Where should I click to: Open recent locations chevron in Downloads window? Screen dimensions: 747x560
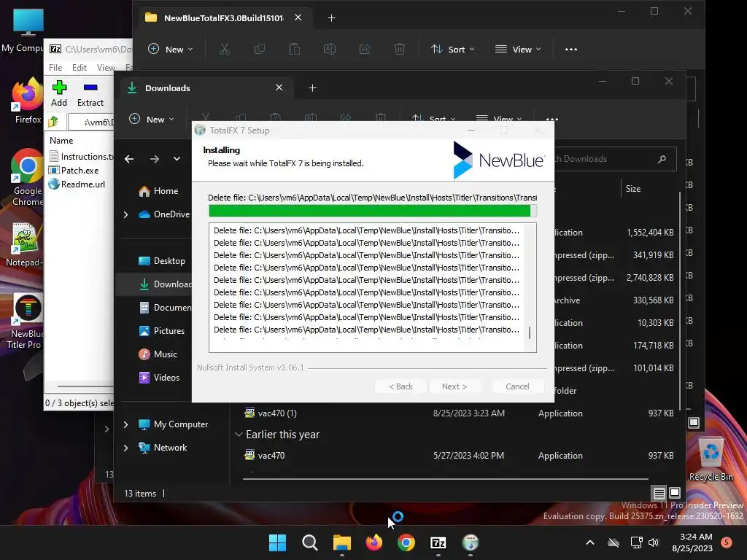(x=177, y=158)
